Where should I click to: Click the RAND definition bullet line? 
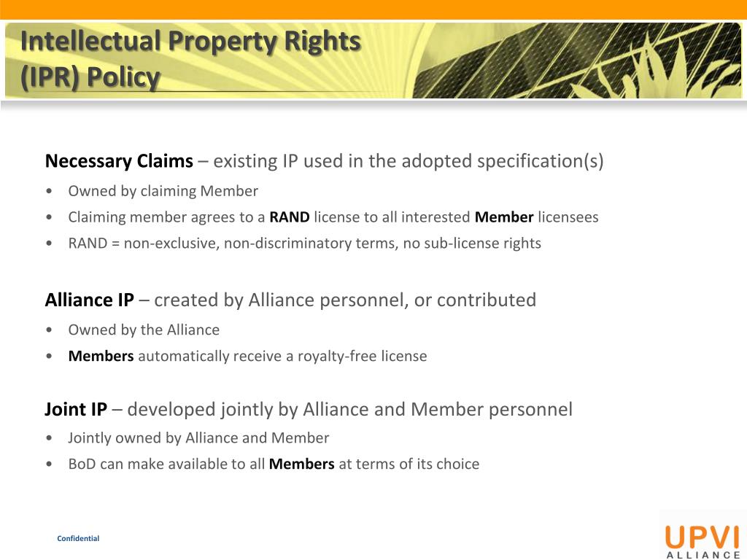pos(304,244)
